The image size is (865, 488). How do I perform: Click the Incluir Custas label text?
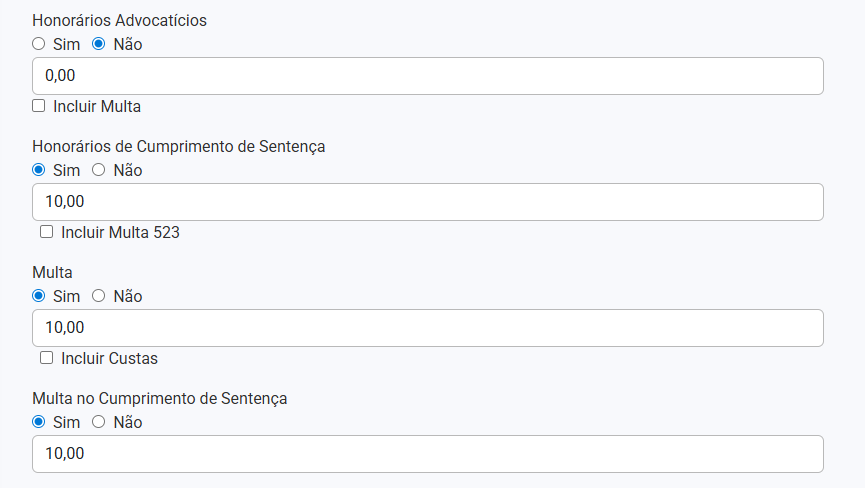(x=109, y=358)
